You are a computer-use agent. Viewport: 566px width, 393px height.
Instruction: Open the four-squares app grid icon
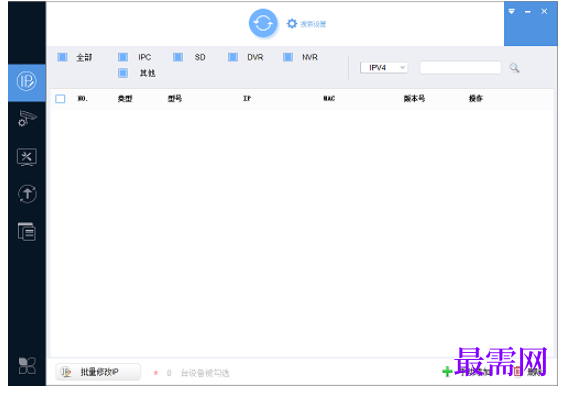(27, 366)
